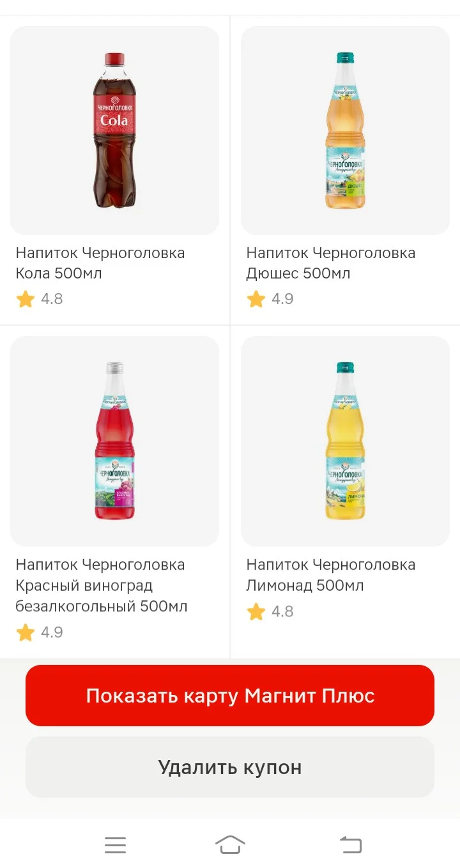Select the 4.9 rating of Дюшес
Image resolution: width=460 pixels, height=868 pixels.
point(282,299)
